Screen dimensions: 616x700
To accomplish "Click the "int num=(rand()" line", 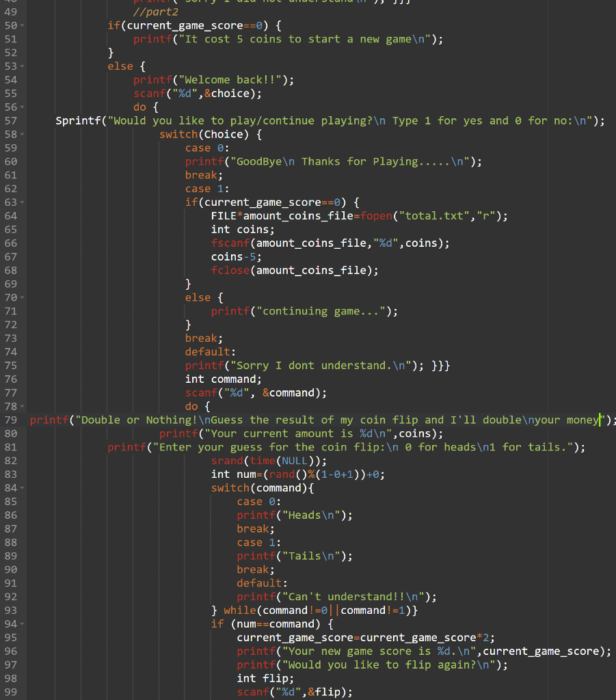I will coord(297,474).
